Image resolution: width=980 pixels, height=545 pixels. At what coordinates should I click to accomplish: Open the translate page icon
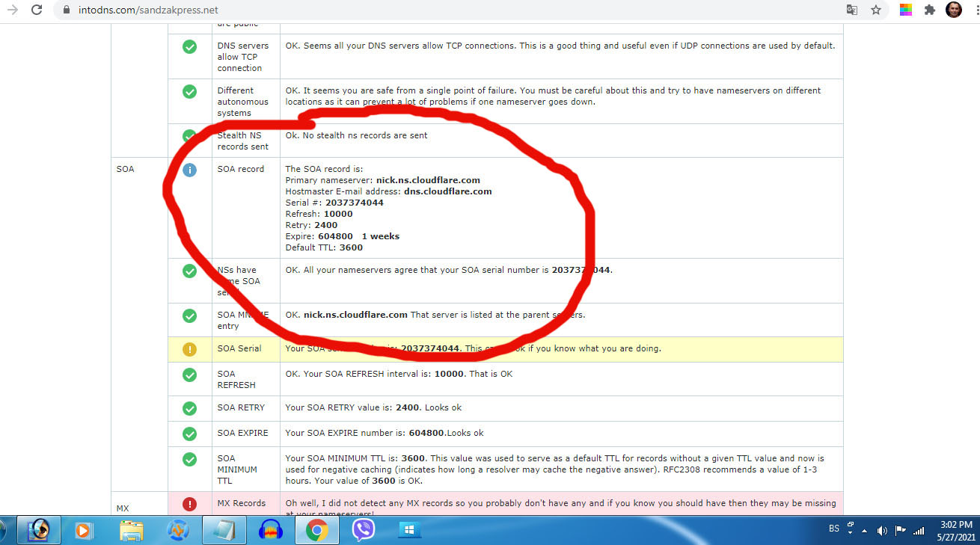click(x=852, y=10)
